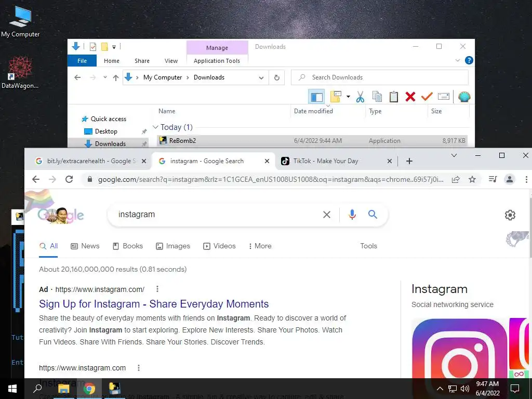Click Chrome back arrow

pos(36,179)
